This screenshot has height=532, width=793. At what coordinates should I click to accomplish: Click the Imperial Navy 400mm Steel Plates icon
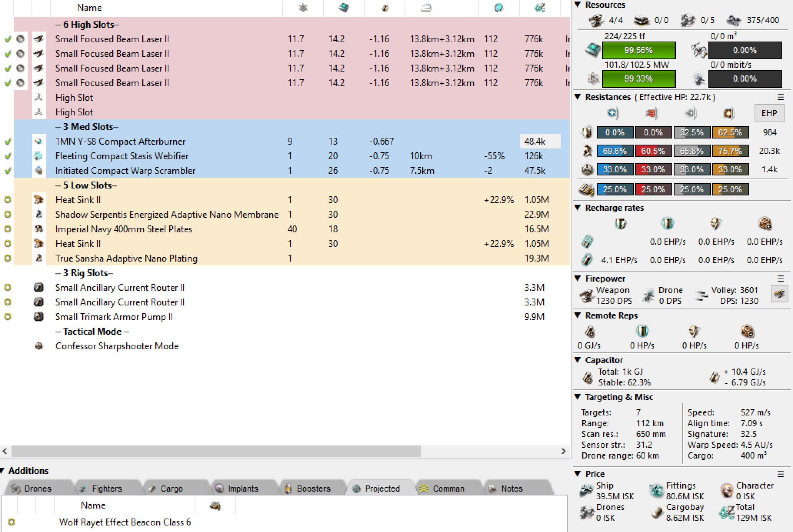click(38, 229)
